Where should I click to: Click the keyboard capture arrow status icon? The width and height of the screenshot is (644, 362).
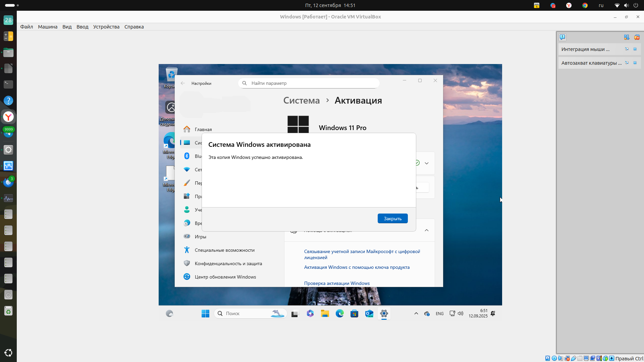tap(612, 358)
